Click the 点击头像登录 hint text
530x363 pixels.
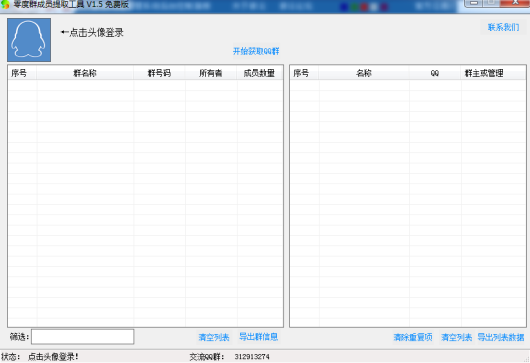coord(92,33)
